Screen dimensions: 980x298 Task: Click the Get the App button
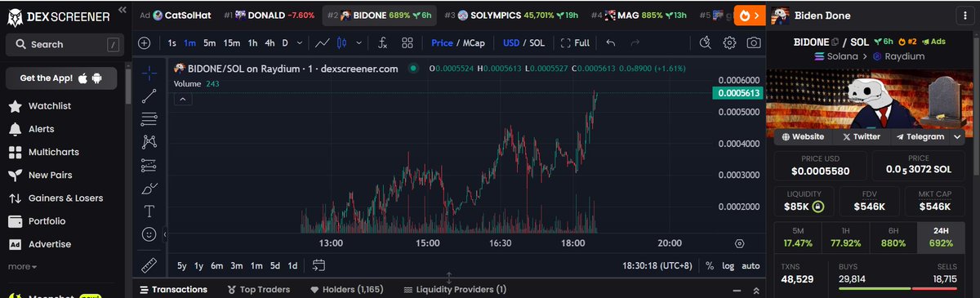pos(61,78)
